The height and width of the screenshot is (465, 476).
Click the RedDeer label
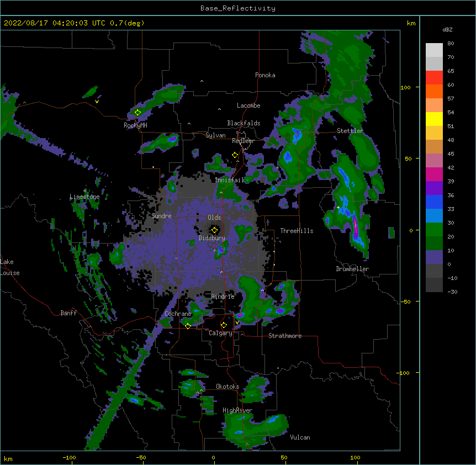[x=243, y=141]
